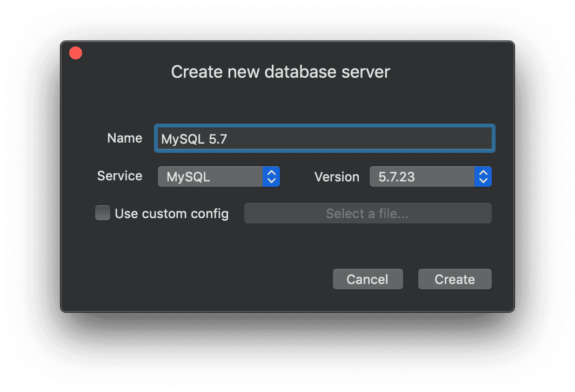Open the Version dropdown showing 5.7.23
The height and width of the screenshot is (392, 575).
431,177
